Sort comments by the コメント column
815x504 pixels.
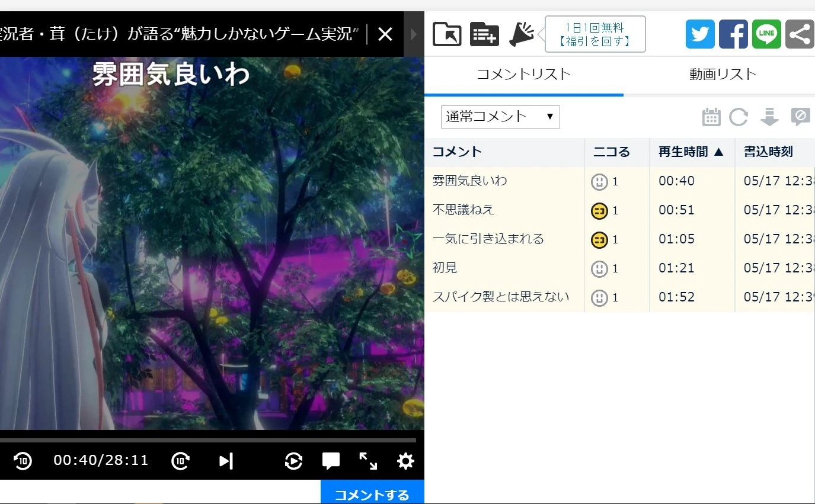tap(504, 152)
